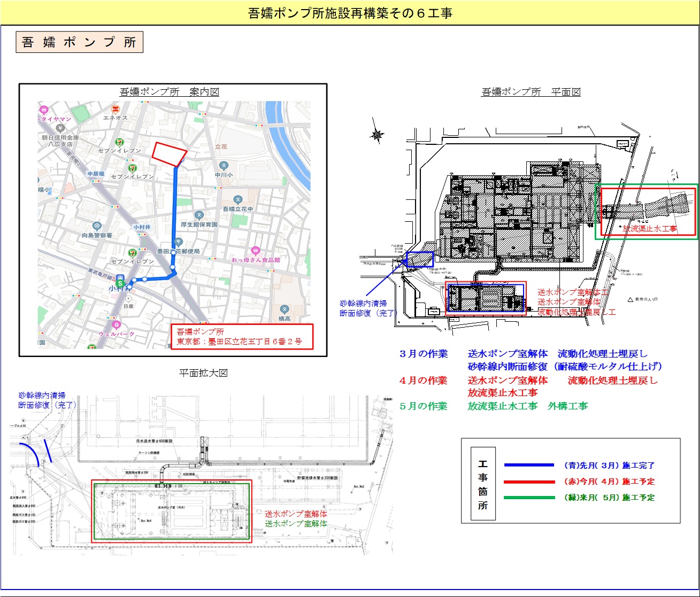Screen dimensions: 700x597
Task: Click the legend text (青)先月(3月)施工完了
Action: coord(609,466)
